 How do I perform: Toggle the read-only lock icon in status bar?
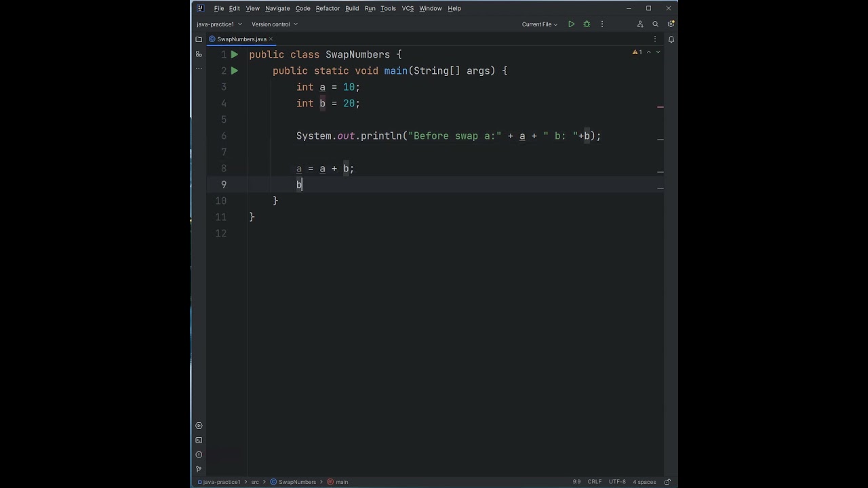pyautogui.click(x=667, y=482)
